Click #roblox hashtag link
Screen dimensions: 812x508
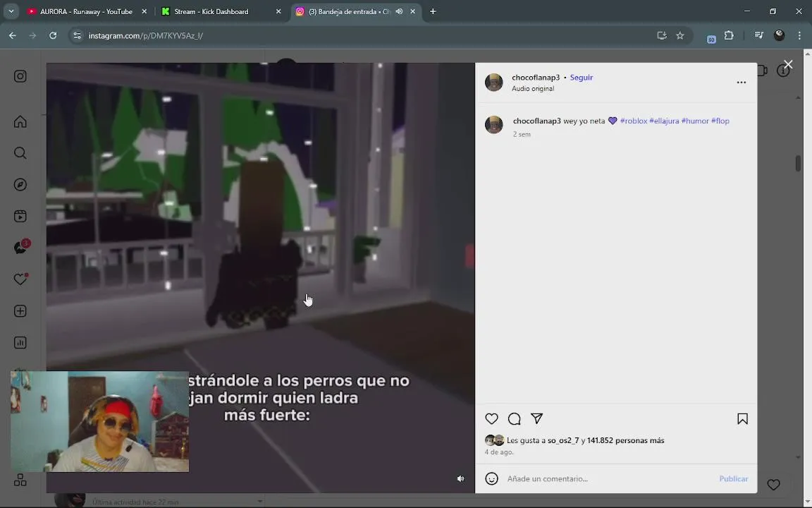click(634, 121)
